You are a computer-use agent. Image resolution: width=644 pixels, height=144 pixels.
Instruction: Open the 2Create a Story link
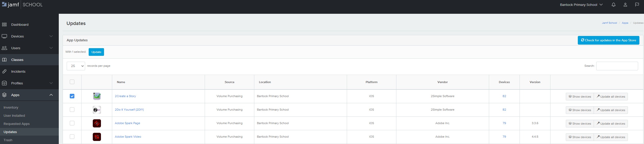click(x=125, y=96)
